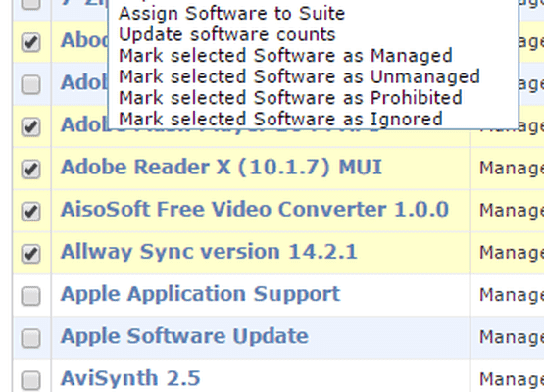Image resolution: width=544 pixels, height=392 pixels.
Task: Choose Mark selected Software as Unmanaged
Action: (299, 77)
